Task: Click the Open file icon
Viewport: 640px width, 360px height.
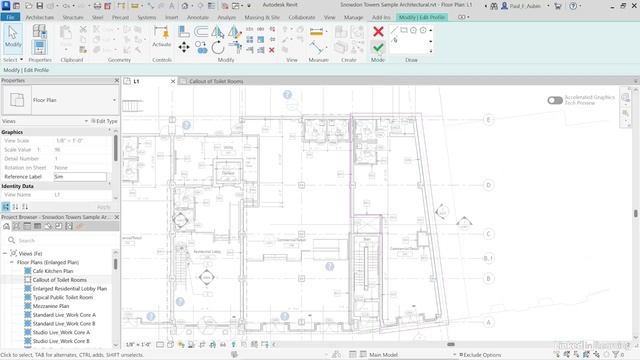Action: click(29, 6)
